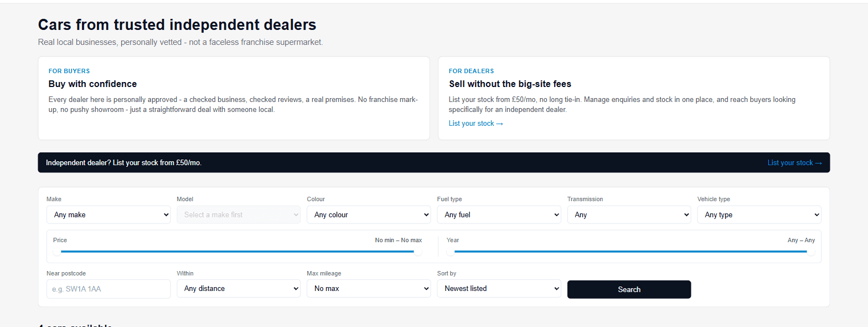Screen dimensions: 868x327
Task: Follow List your stock link in dealers card
Action: [476, 124]
